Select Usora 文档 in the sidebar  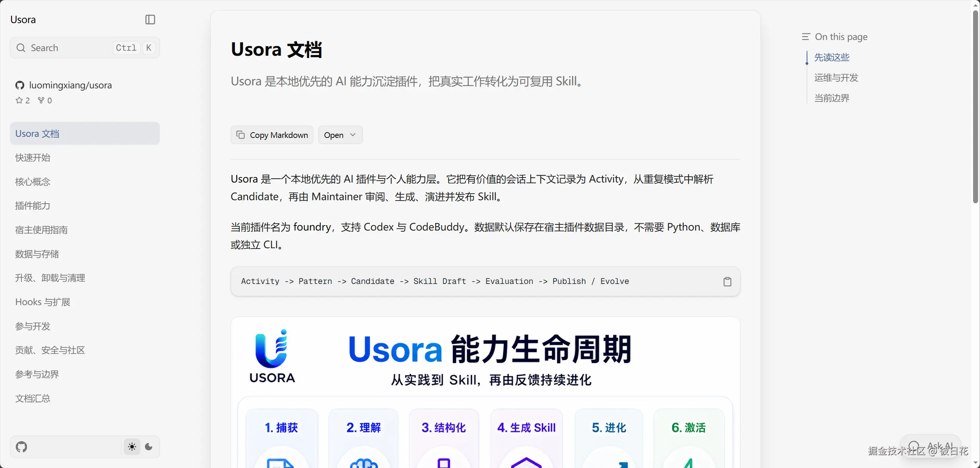(85, 133)
